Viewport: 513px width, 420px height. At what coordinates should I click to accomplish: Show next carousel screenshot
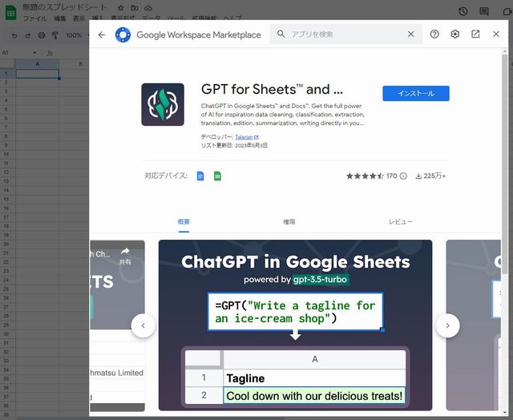point(447,325)
